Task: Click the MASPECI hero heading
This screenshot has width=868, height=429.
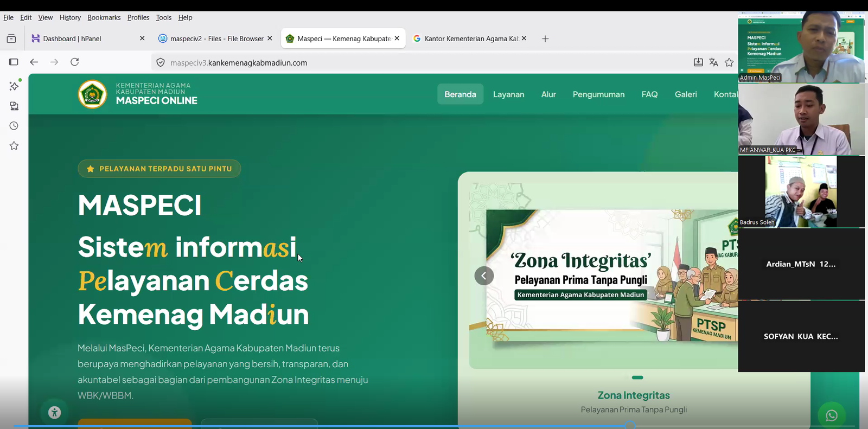Action: 139,206
